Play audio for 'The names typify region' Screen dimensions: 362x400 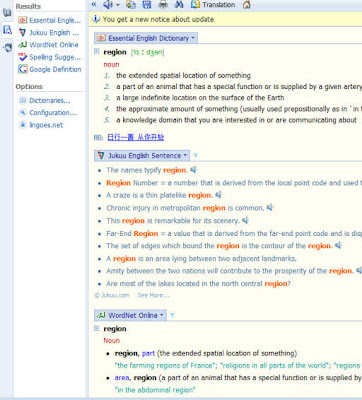click(x=193, y=170)
